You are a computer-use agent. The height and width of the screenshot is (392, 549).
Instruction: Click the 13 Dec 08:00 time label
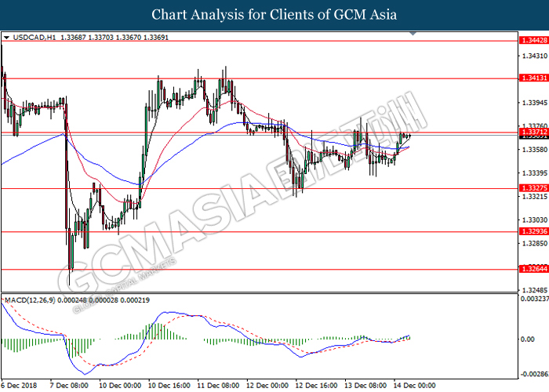coord(365,386)
